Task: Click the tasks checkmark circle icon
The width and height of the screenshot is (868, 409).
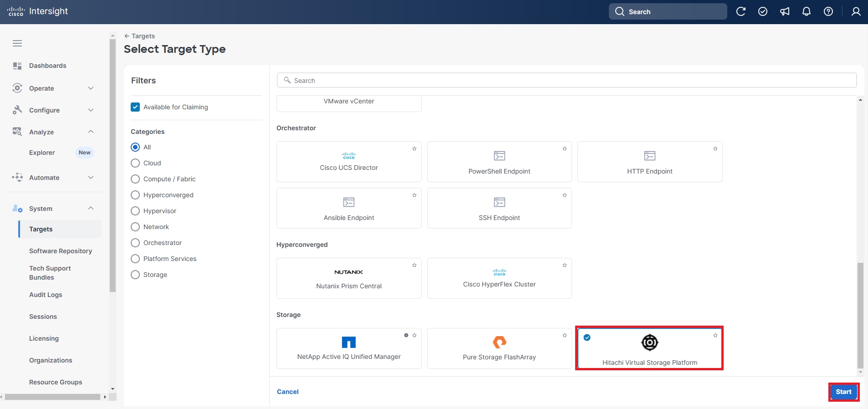Action: click(762, 11)
